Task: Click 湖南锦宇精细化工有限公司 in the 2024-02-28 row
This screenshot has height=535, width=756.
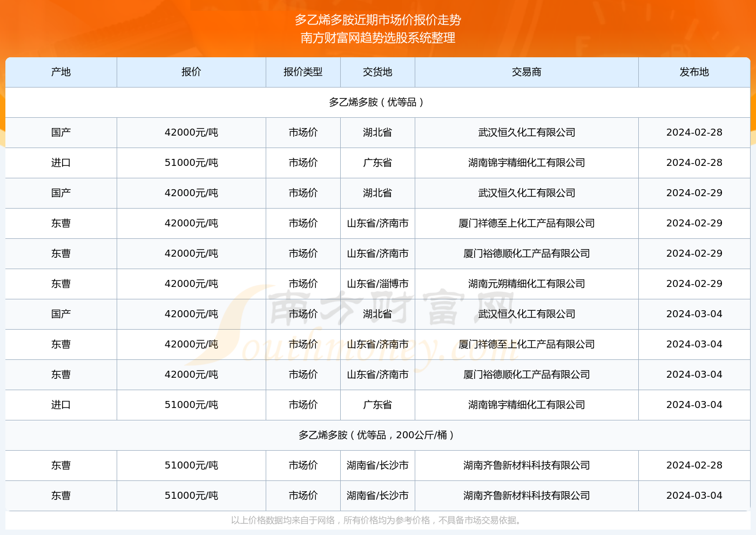Action: (x=526, y=163)
